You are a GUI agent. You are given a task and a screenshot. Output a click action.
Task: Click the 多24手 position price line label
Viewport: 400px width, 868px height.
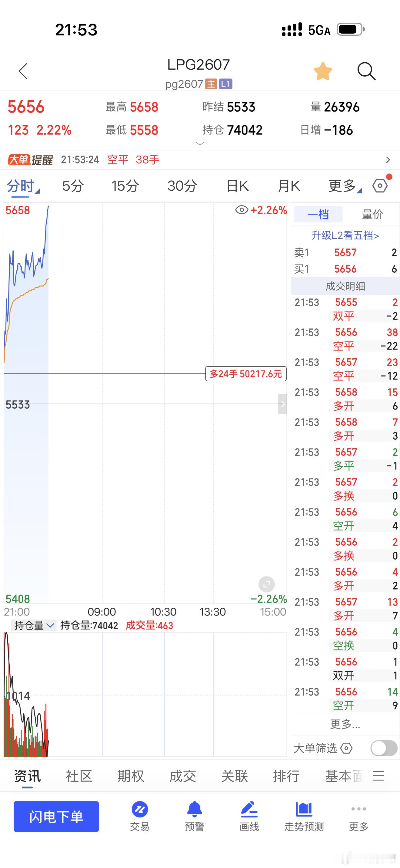click(246, 374)
